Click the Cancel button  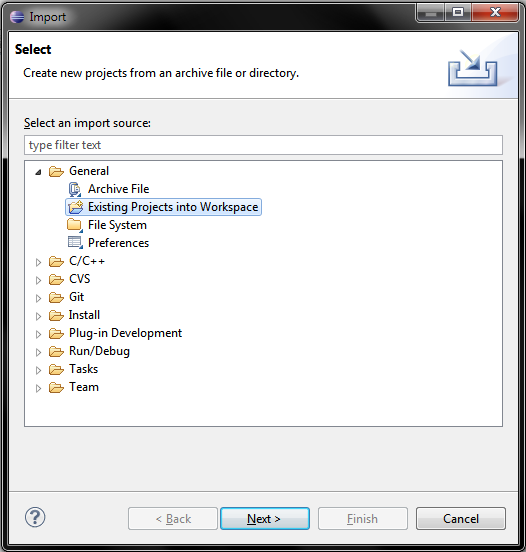pyautogui.click(x=461, y=518)
